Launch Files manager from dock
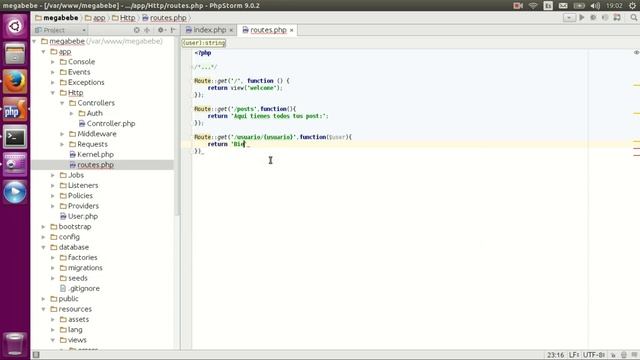The image size is (640, 360). (15, 53)
